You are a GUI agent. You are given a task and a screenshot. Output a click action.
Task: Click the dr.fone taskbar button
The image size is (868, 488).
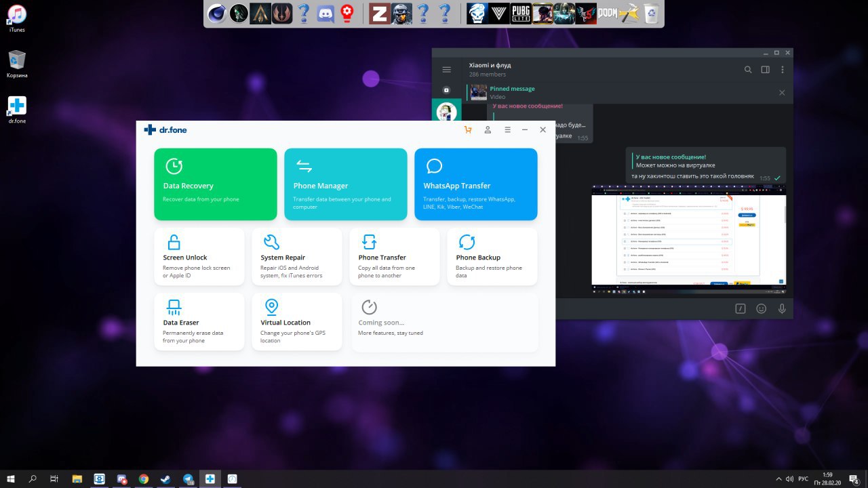coord(210,479)
